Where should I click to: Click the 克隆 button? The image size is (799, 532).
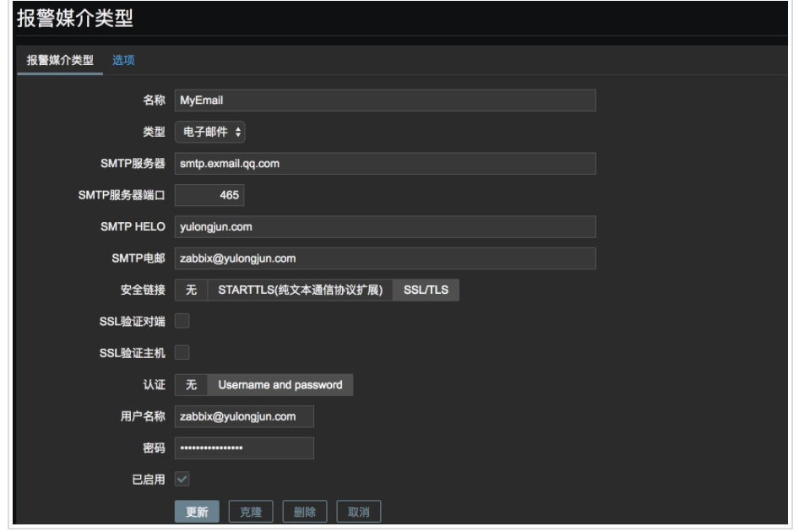(251, 512)
